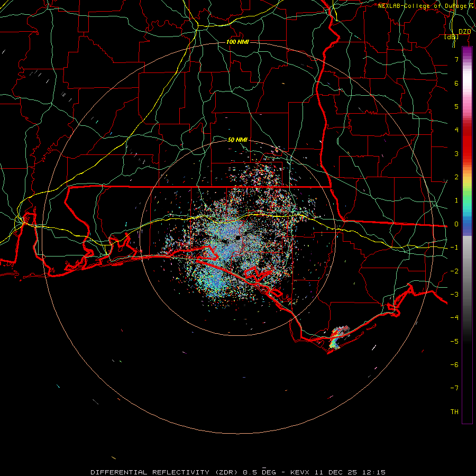The height and width of the screenshot is (476, 476).
Task: Click the scale value 3 on legend
Action: (456, 153)
